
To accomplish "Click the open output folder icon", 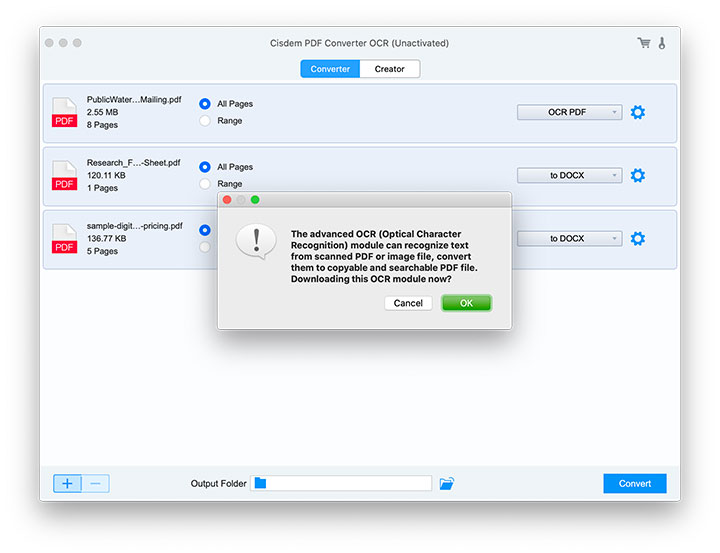I will tap(446, 484).
